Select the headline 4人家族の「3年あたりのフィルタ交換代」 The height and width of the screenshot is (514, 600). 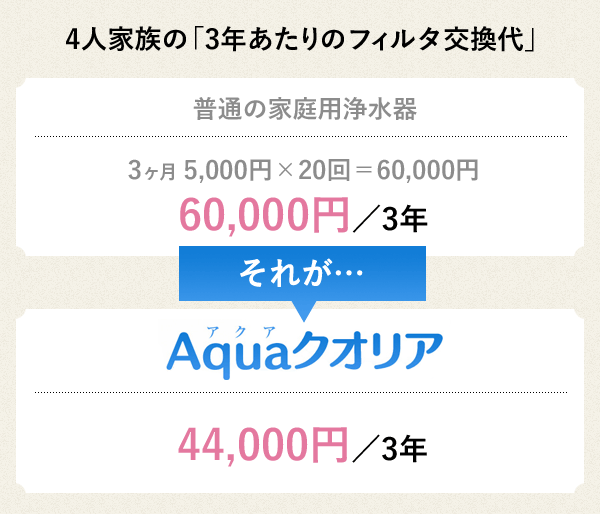coord(300,39)
